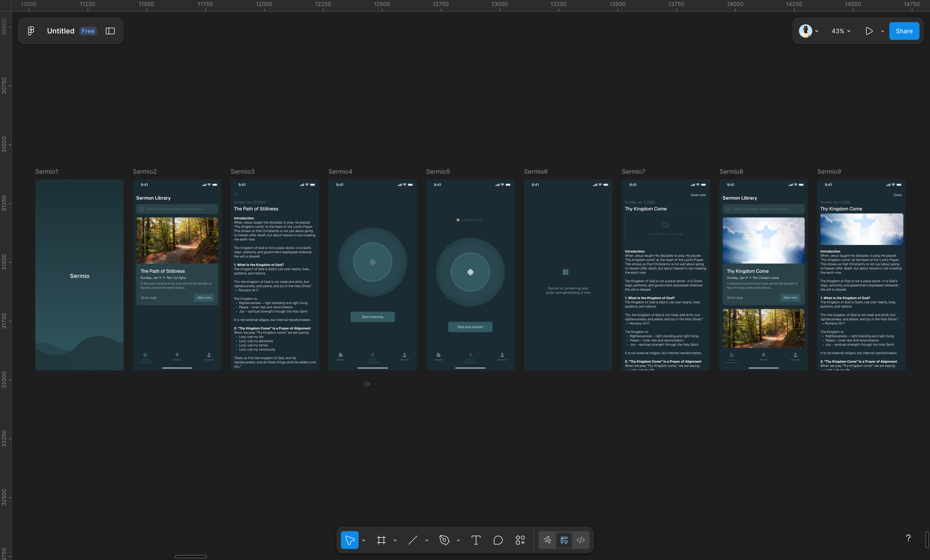Open your account avatar menu
This screenshot has height=560, width=930.
click(806, 31)
